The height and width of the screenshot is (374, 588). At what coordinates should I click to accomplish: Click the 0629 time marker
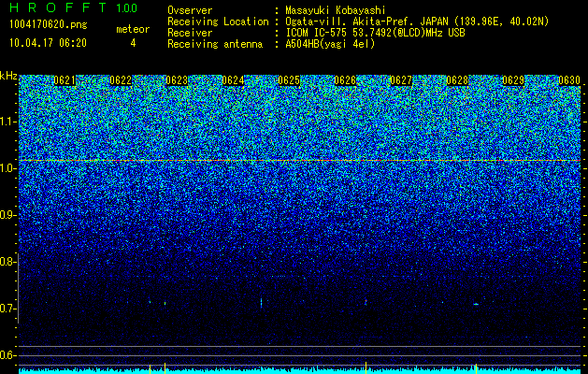tap(513, 80)
